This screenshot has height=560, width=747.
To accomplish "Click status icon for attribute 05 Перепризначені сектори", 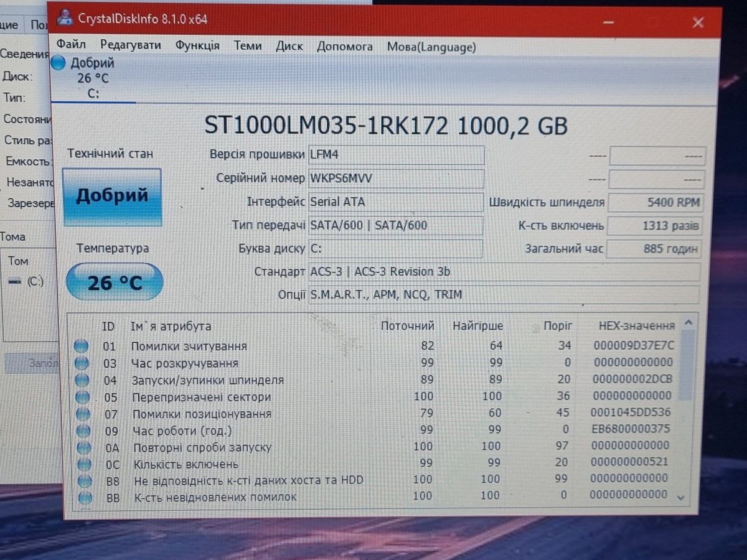I will tap(82, 397).
